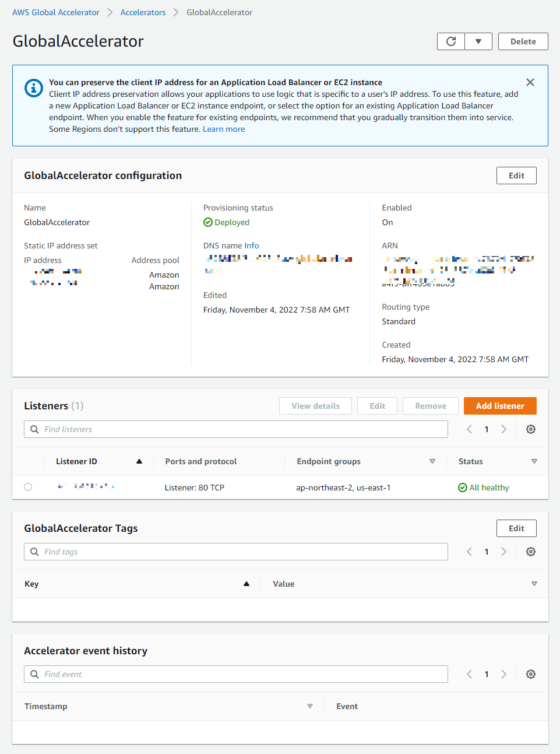
Task: Open the blurred listener ID link
Action: pyautogui.click(x=86, y=486)
